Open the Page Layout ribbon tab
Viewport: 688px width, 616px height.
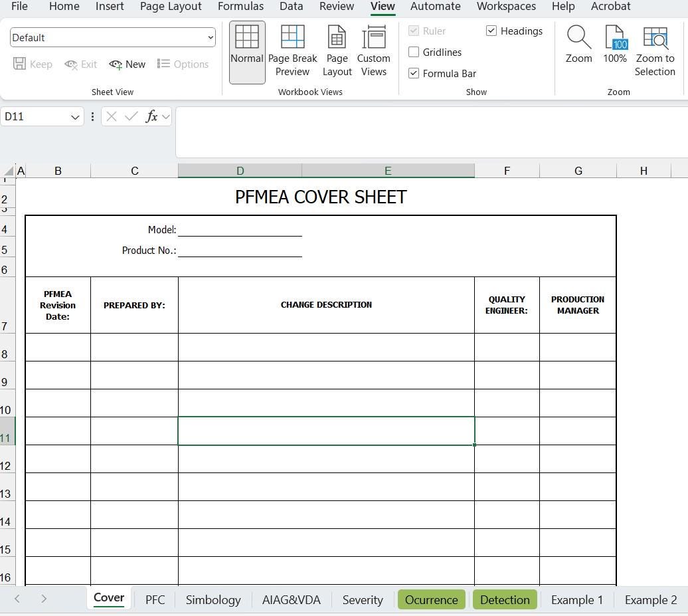click(171, 7)
